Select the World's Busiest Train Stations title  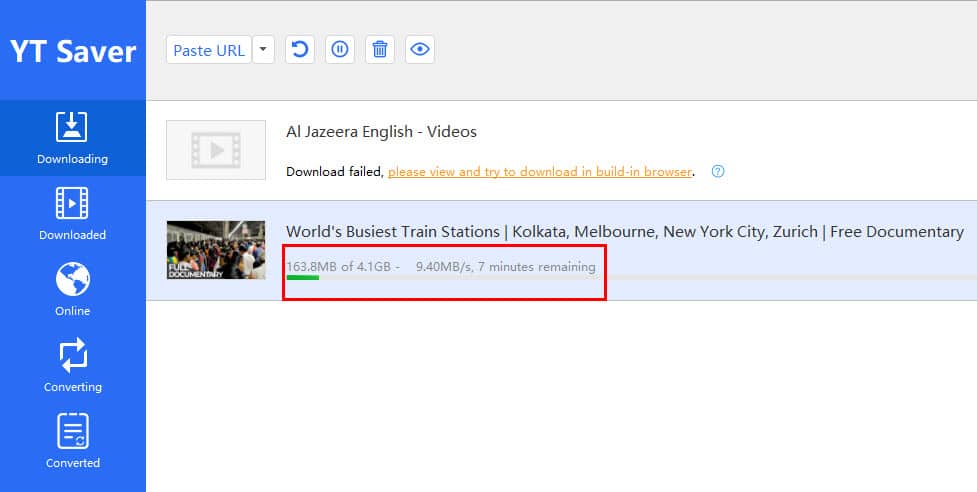point(625,232)
